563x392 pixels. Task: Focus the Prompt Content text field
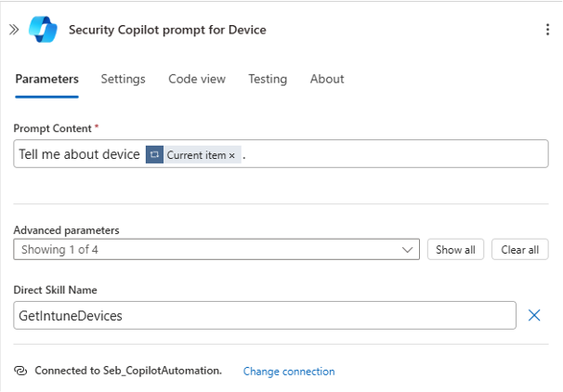[x=281, y=153]
